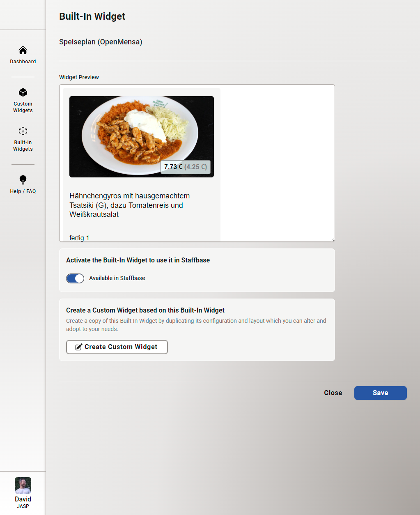Click the pencil icon inside Create Custom Widget
This screenshot has width=420, height=515.
(x=78, y=347)
